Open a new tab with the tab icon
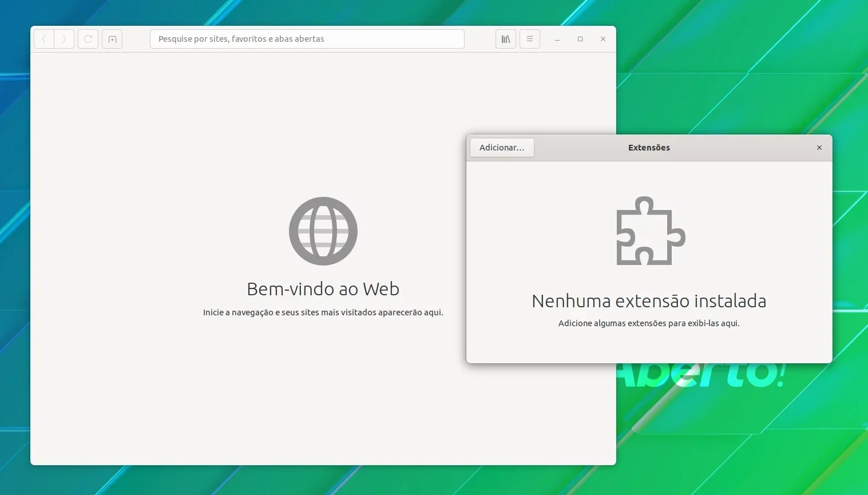Viewport: 868px width, 495px height. (112, 39)
